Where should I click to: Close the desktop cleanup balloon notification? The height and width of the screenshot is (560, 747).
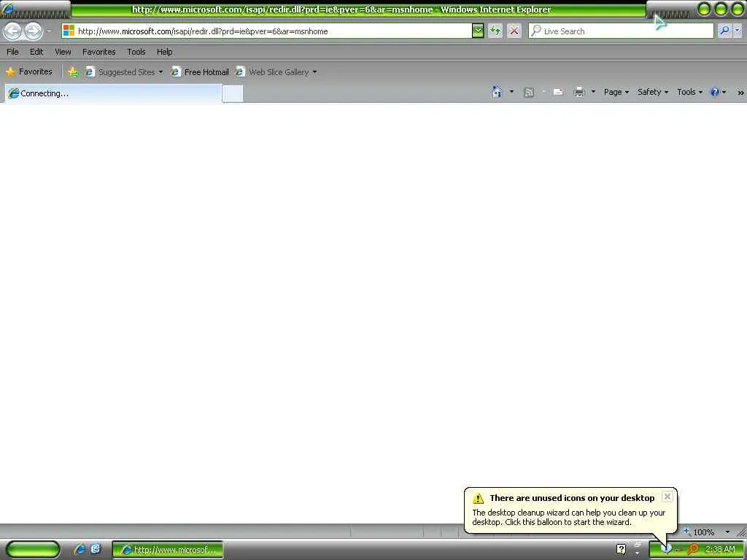click(x=667, y=497)
